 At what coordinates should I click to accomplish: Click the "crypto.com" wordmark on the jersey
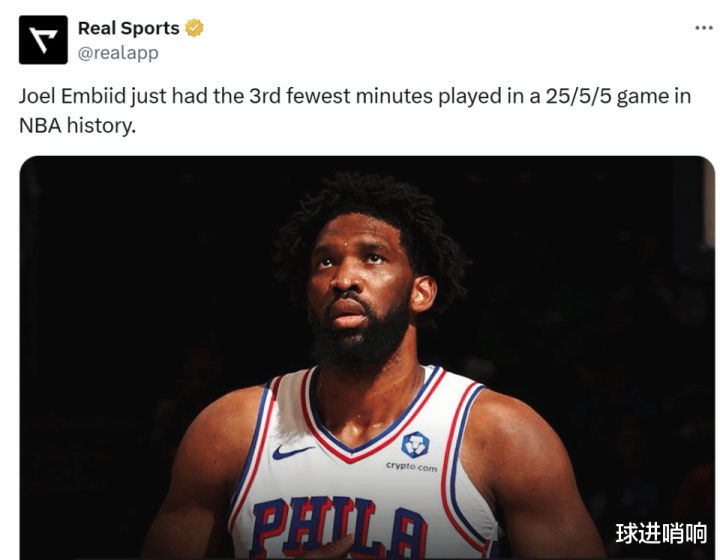point(411,467)
